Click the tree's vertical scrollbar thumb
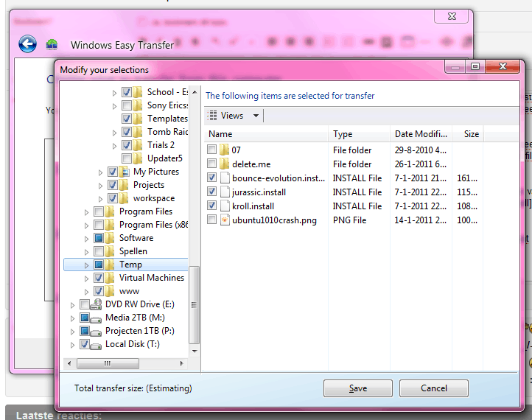This screenshot has width=532, height=420. [194, 305]
